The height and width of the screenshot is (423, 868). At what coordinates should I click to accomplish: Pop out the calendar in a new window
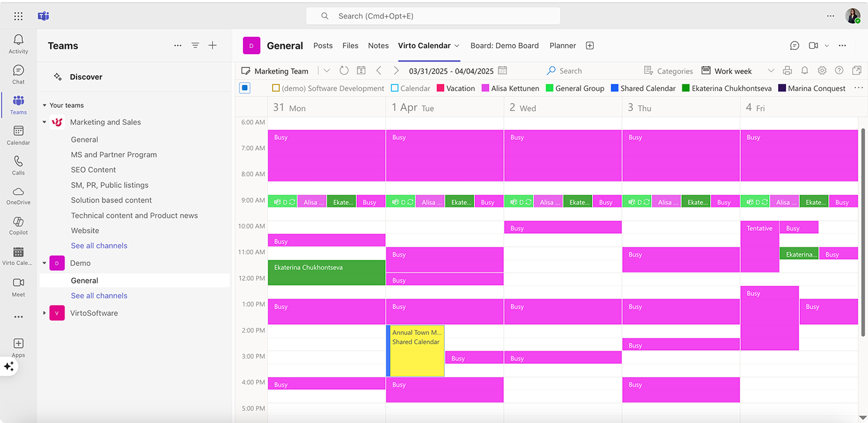(857, 70)
